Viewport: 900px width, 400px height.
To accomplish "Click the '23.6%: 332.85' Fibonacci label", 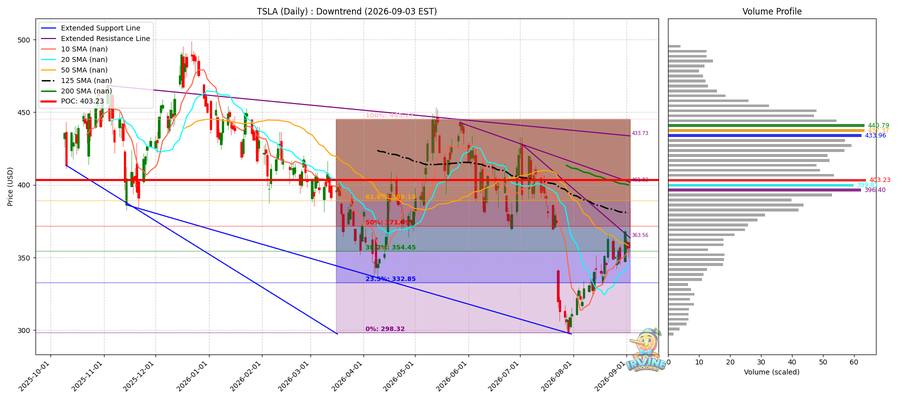I will coord(390,278).
